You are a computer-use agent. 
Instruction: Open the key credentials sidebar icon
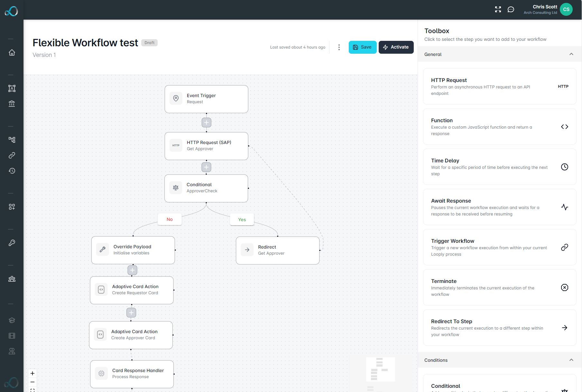[12, 243]
